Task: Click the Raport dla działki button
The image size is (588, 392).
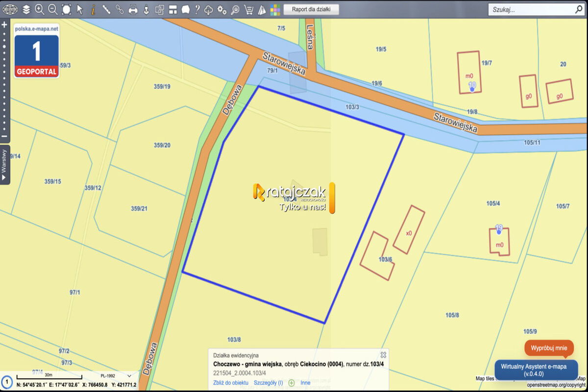Action: (x=312, y=9)
